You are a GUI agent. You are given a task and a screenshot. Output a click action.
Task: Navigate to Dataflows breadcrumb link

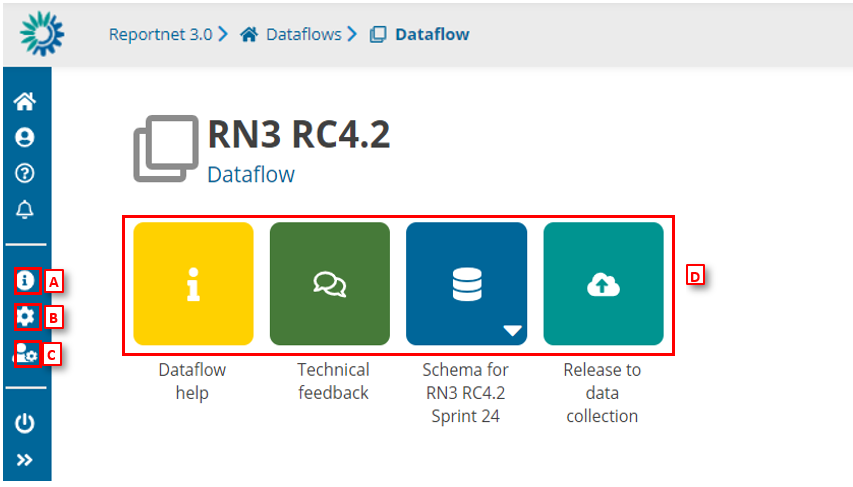(x=303, y=34)
